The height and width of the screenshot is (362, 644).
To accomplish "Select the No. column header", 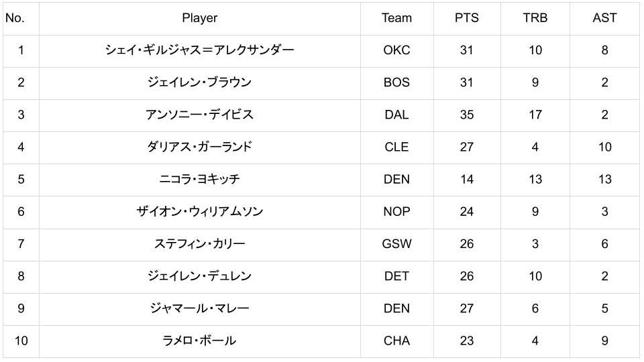I will (x=15, y=18).
